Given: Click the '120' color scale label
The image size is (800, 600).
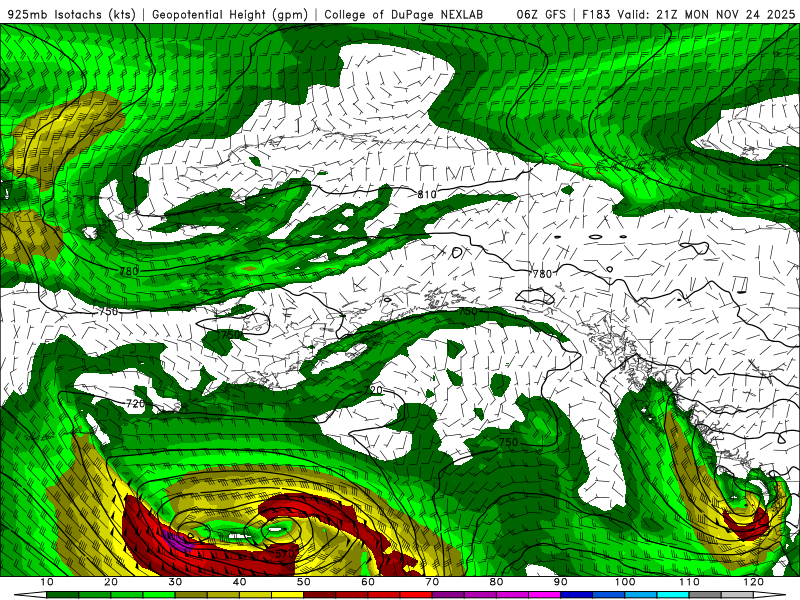Looking at the screenshot, I should (754, 582).
